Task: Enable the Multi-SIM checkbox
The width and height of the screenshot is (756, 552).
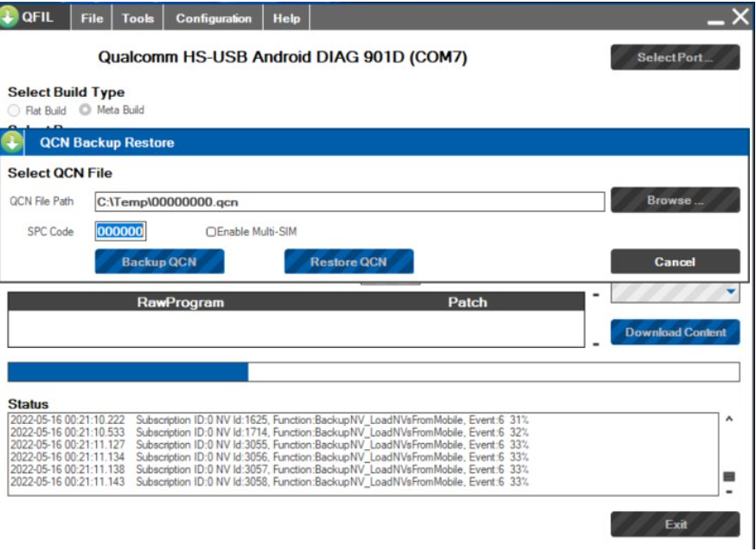Action: coord(211,232)
